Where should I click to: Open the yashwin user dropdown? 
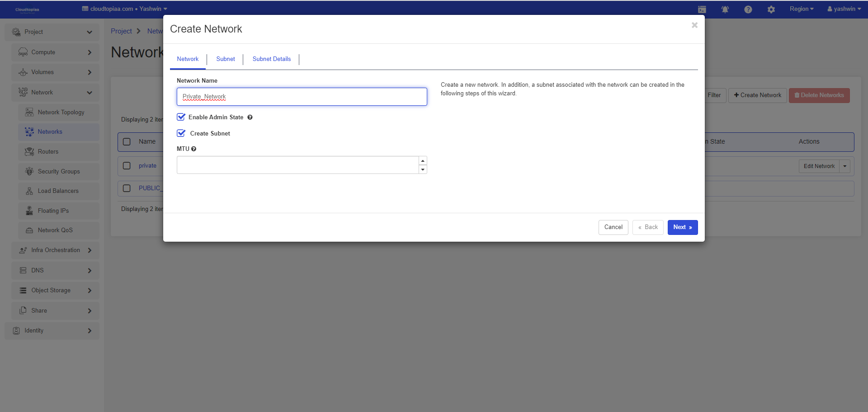844,9
